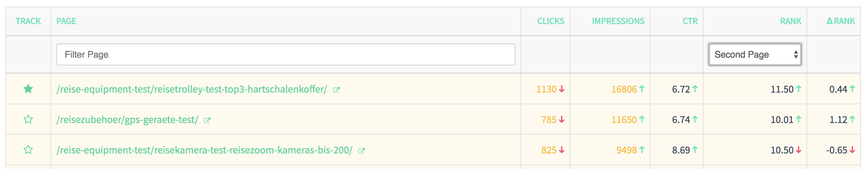The image size is (868, 169).
Task: Sort table by the Impressions column header
Action: 618,21
